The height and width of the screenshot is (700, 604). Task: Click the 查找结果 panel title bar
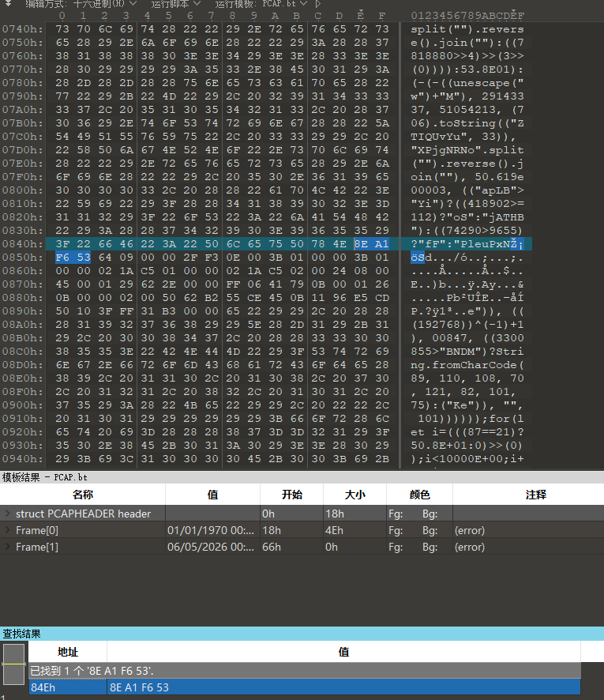pos(302,634)
